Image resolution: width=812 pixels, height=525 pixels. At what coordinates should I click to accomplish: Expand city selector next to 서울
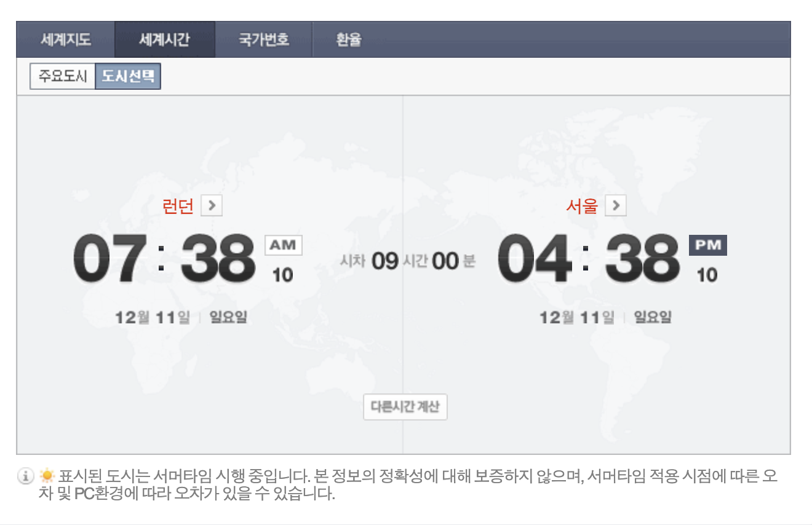pyautogui.click(x=615, y=206)
